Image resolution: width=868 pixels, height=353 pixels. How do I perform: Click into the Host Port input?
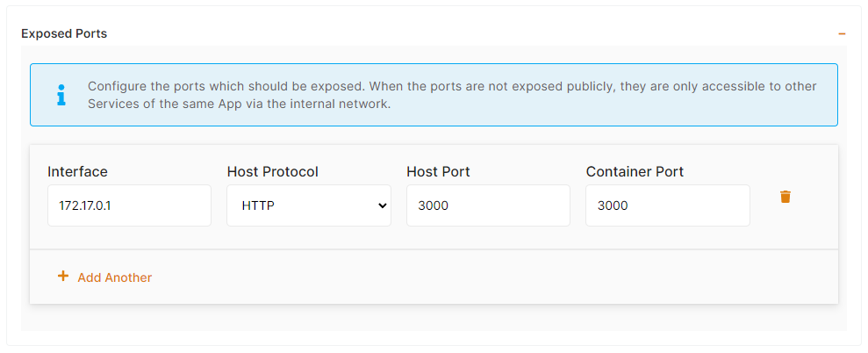[488, 205]
